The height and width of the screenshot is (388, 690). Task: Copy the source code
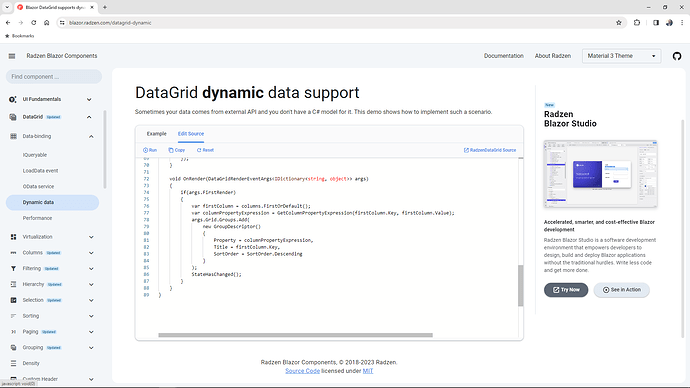click(x=176, y=150)
